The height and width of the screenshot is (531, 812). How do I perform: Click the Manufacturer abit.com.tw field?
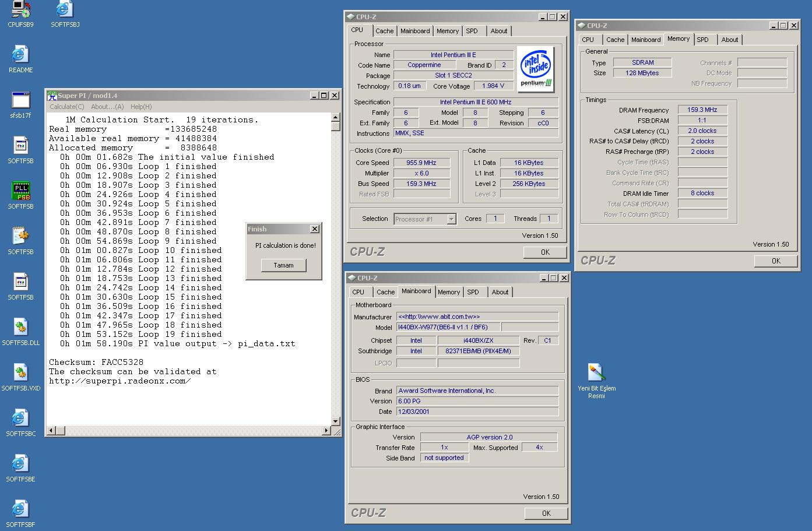(x=477, y=317)
